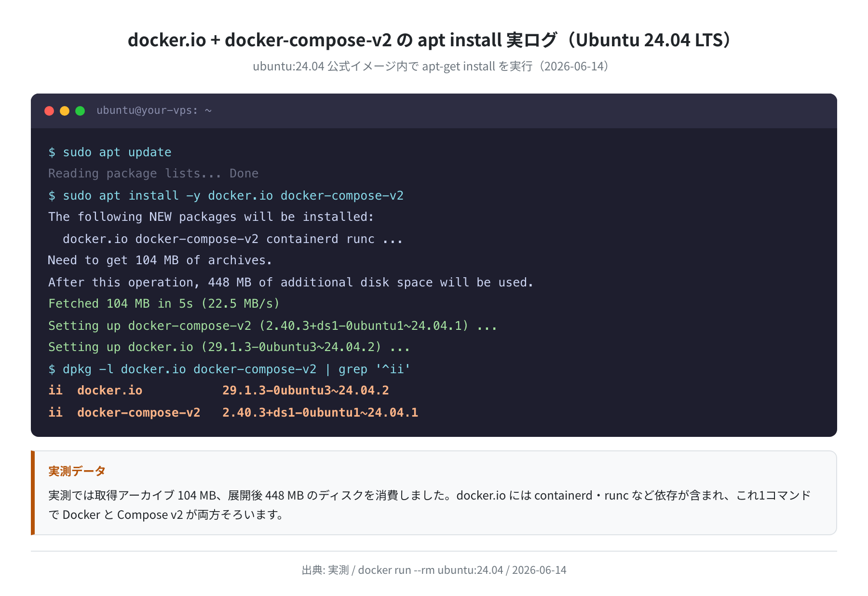The width and height of the screenshot is (868, 596).
Task: Click the 'After this operation, 448 MB' line
Action: click(x=291, y=283)
